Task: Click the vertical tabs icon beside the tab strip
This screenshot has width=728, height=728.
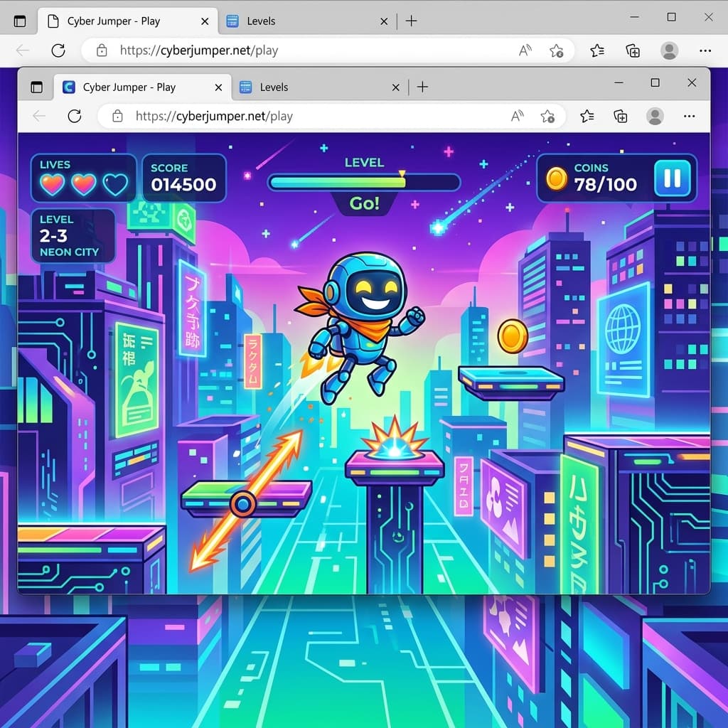Action: click(x=36, y=87)
